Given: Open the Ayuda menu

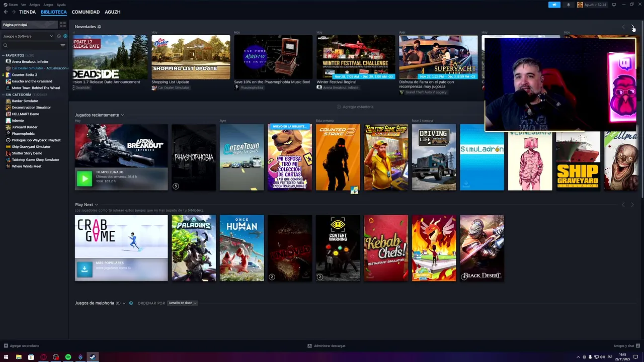Looking at the screenshot, I should 61,5.
